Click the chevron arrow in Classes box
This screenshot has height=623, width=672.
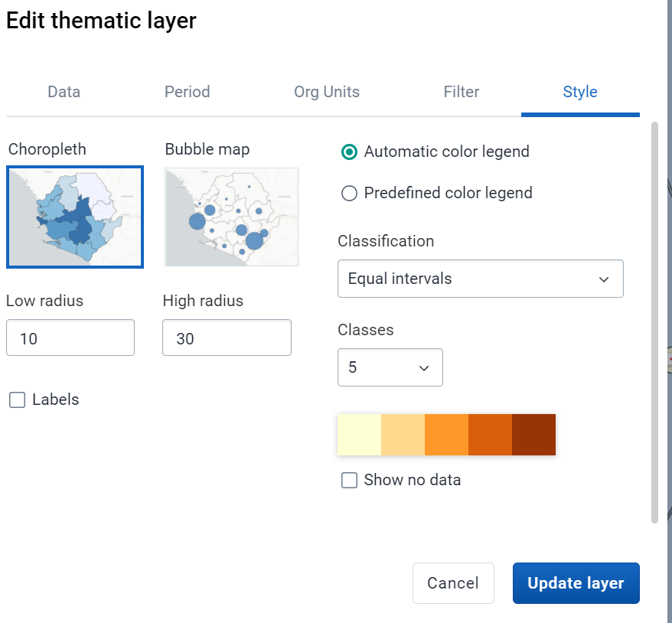[424, 368]
